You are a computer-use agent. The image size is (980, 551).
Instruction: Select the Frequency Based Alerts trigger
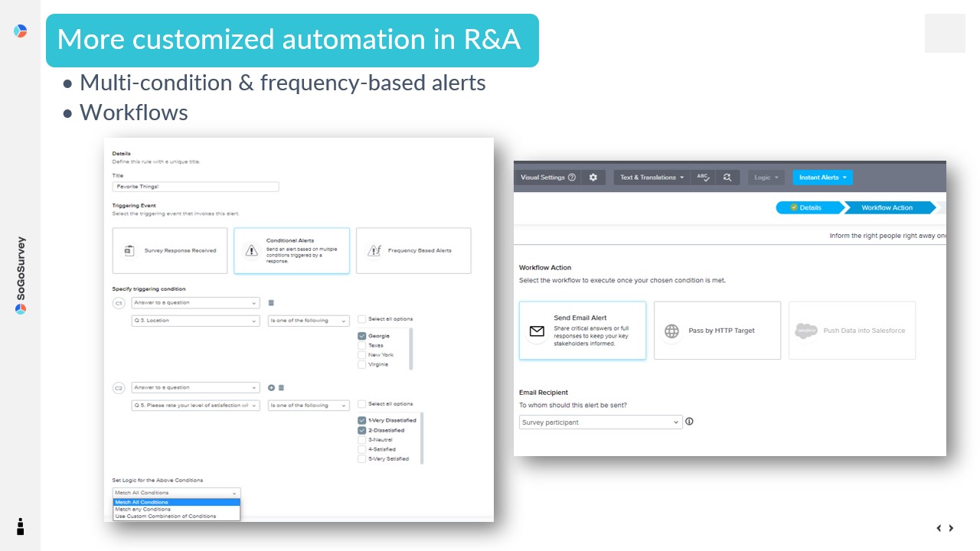coord(413,250)
